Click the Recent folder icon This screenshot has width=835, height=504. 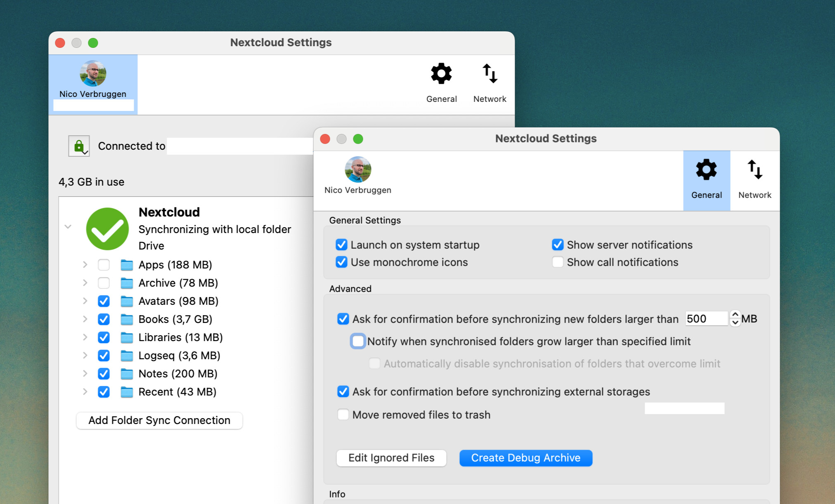point(127,392)
